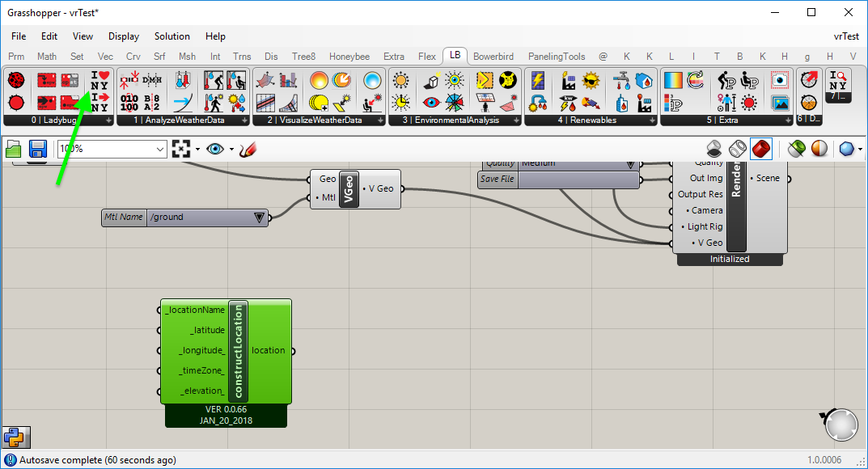Toggle document preview settings orange sphere

[x=819, y=149]
